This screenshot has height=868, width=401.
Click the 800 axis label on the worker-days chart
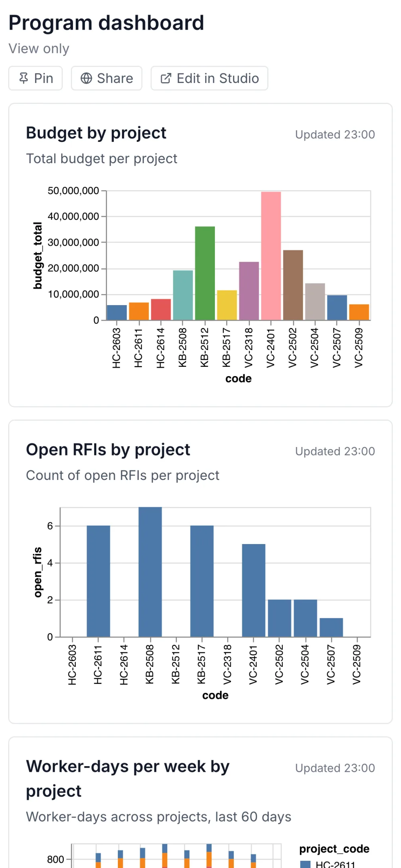(x=56, y=860)
